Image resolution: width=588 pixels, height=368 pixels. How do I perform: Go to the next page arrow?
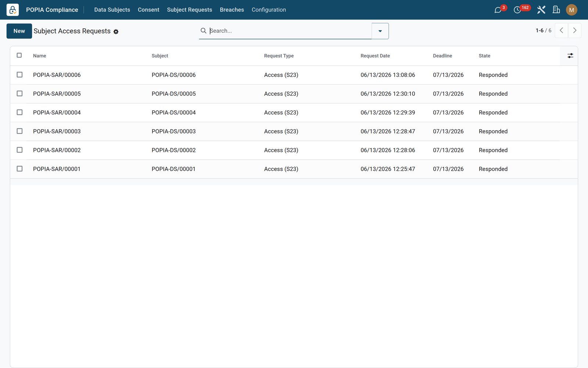(575, 31)
